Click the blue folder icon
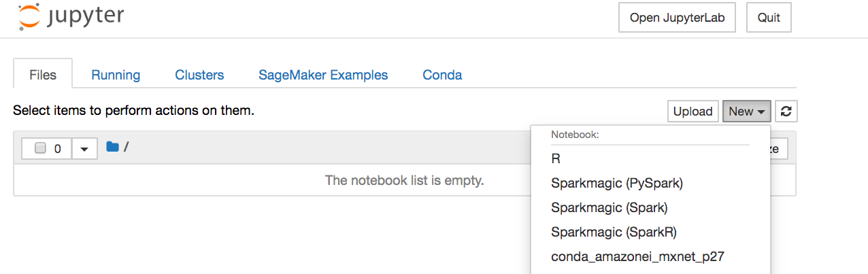The height and width of the screenshot is (274, 868). coord(112,147)
